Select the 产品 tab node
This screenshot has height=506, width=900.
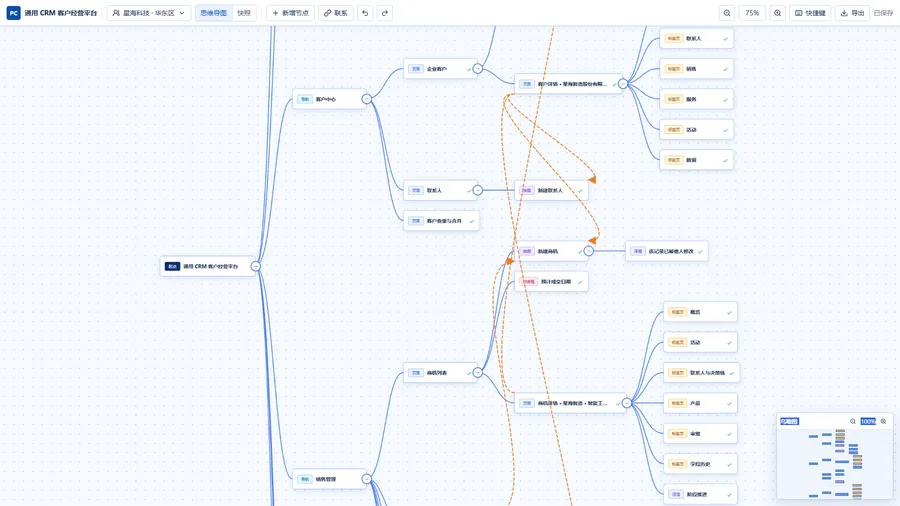[700, 403]
